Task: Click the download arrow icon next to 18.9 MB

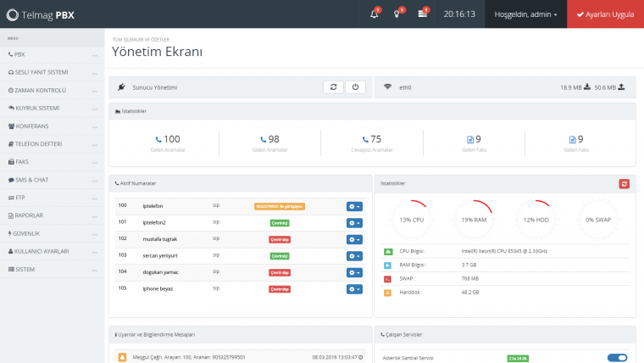Action: (587, 87)
